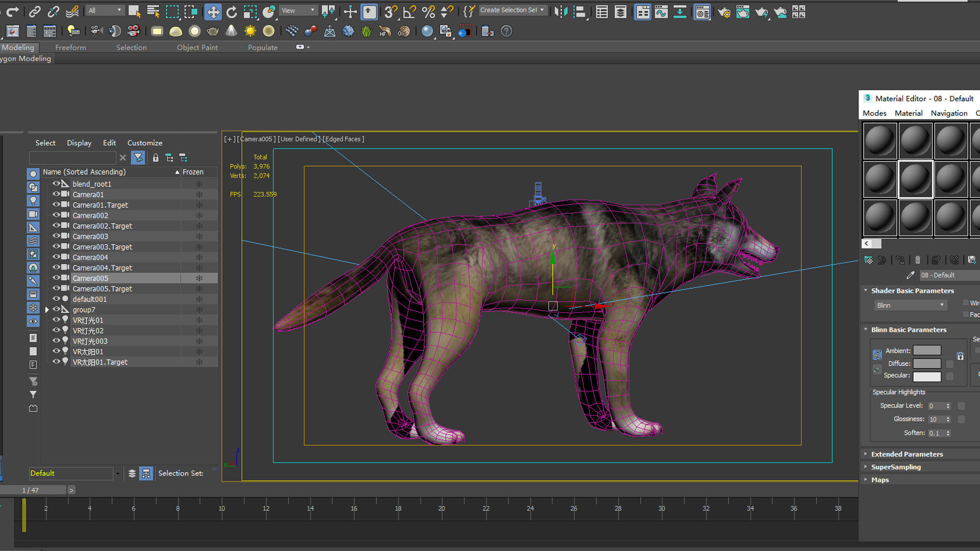This screenshot has height=551, width=980.
Task: Click the Frozen column header
Action: 199,172
